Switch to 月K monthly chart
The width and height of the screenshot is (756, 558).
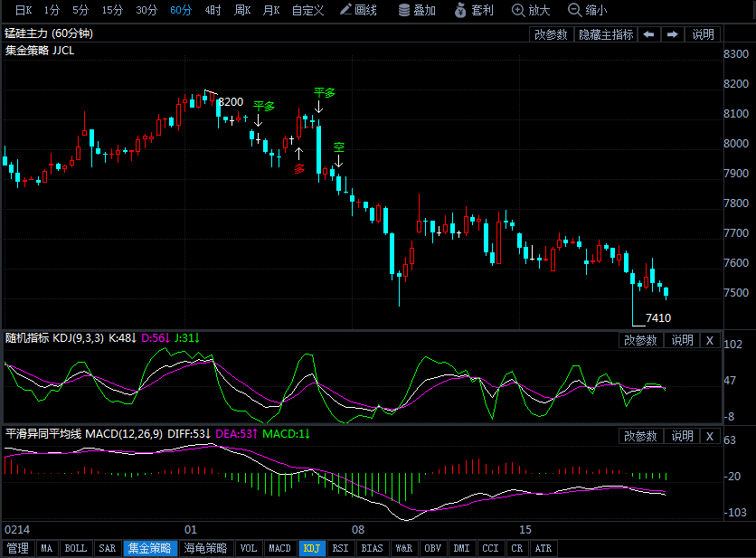pyautogui.click(x=271, y=10)
